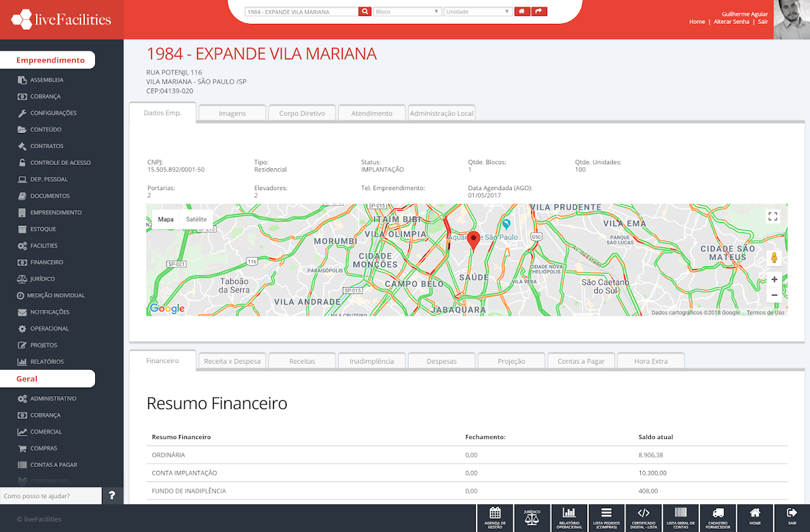Expand the Bloco dropdown
This screenshot has height=532, width=810.
tap(407, 11)
